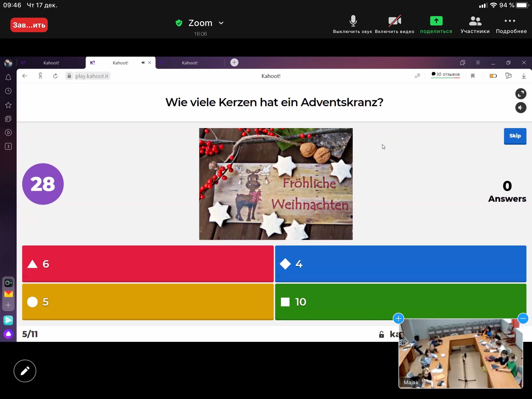This screenshot has width=532, height=399.
Task: Switch to the first Kahoot! tab
Action: 51,63
